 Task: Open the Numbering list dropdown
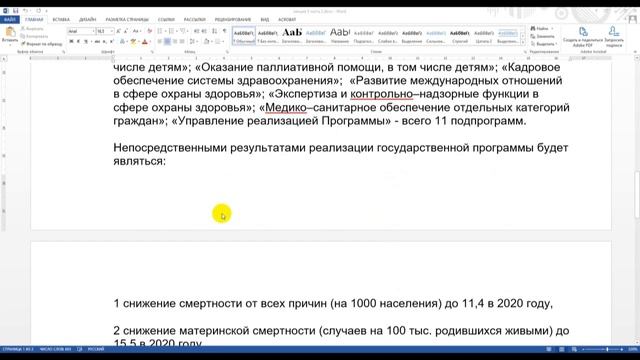pyautogui.click(x=176, y=31)
